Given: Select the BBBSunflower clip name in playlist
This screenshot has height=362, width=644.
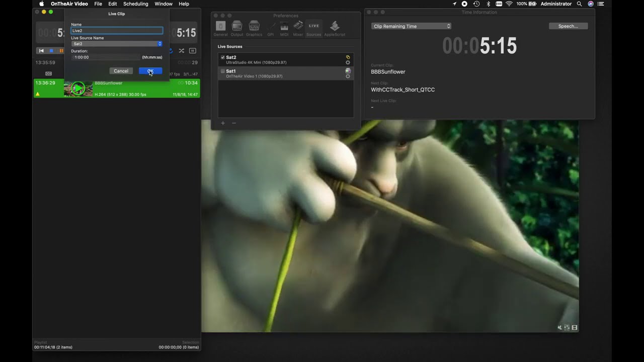Looking at the screenshot, I should pyautogui.click(x=109, y=83).
